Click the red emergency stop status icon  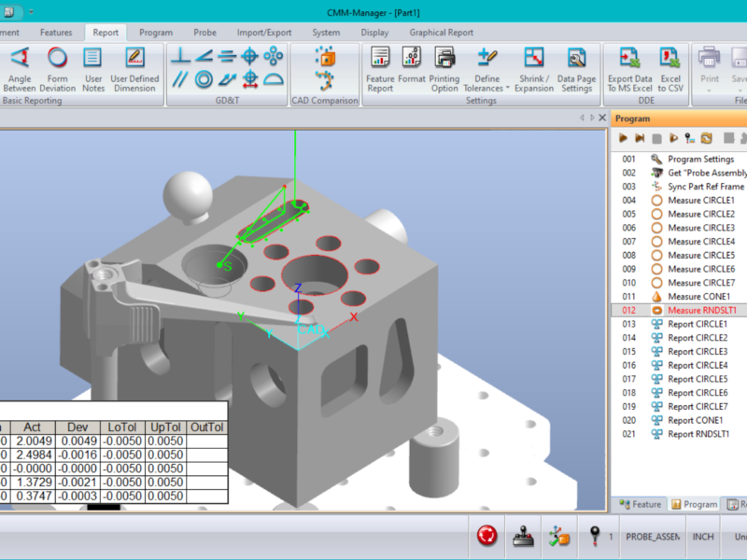point(486,536)
